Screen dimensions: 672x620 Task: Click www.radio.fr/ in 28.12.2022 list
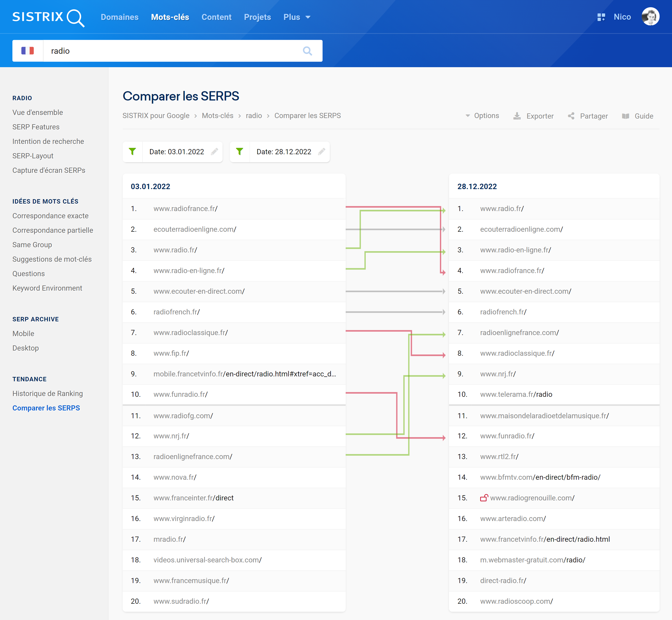[502, 209]
